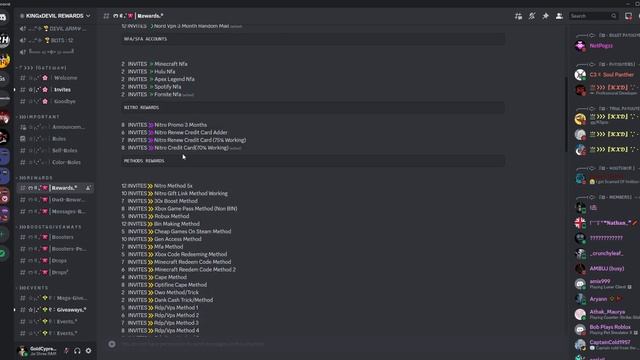The width and height of the screenshot is (640, 360).
Task: Click the Nitro Method 5x line
Action: click(157, 186)
